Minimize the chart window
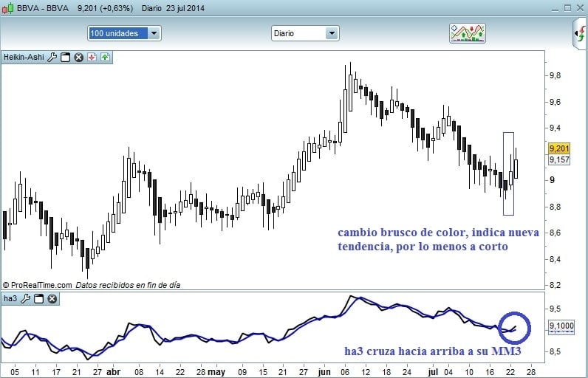Image resolution: width=588 pixels, height=378 pixels. (x=555, y=8)
